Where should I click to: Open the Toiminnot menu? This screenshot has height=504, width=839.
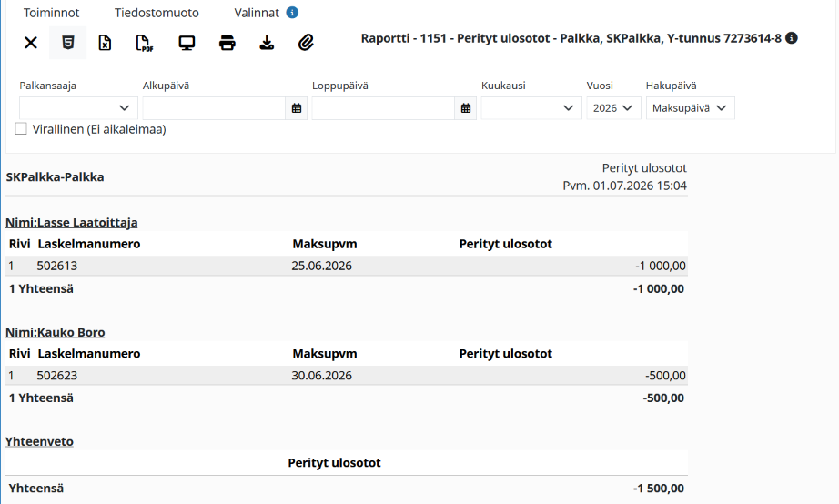tap(51, 13)
